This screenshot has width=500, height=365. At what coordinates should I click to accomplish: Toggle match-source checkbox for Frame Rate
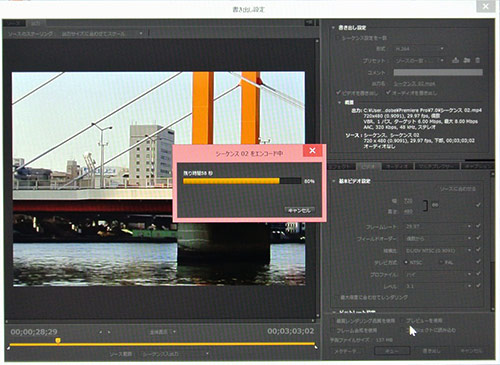point(478,226)
